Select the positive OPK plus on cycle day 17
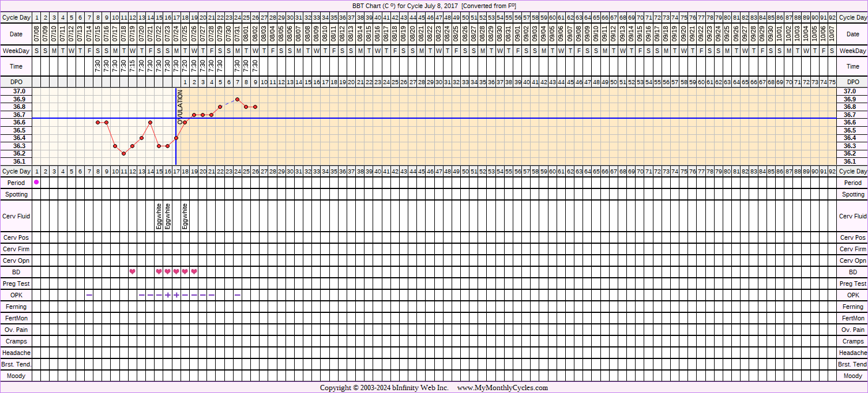 click(176, 295)
